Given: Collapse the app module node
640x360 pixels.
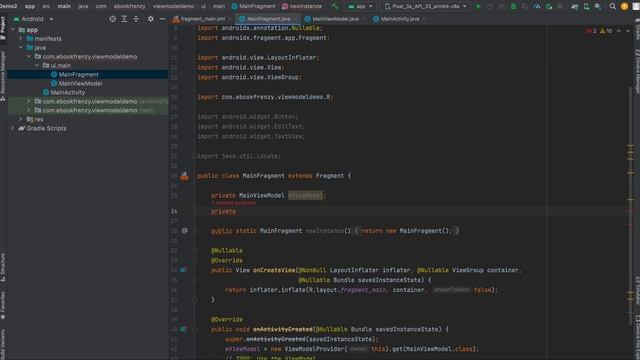Looking at the screenshot, I should 13,30.
